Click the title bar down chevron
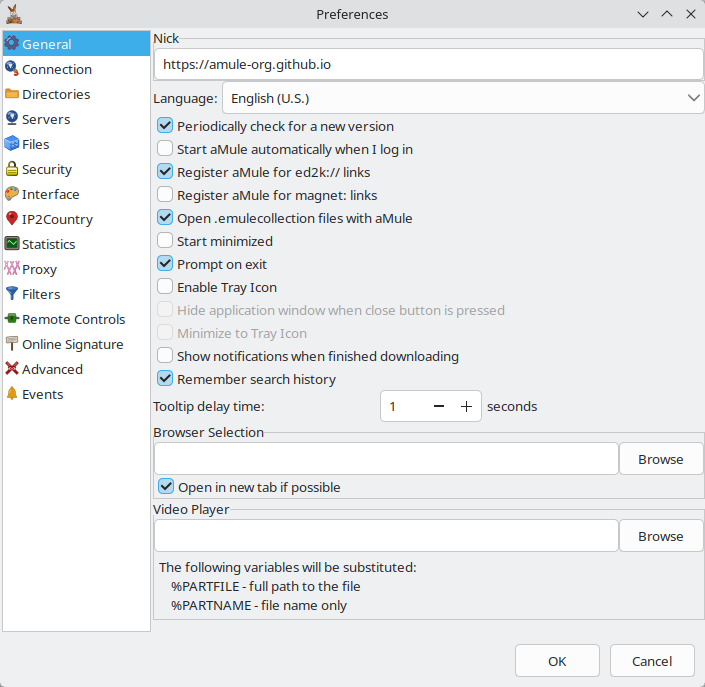705x687 pixels. coord(643,14)
